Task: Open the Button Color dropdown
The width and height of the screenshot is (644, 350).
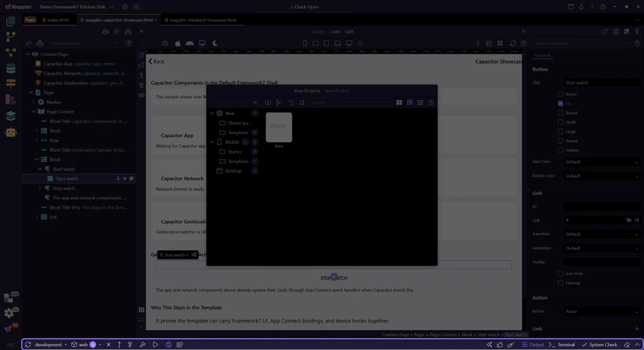Action: tap(602, 176)
